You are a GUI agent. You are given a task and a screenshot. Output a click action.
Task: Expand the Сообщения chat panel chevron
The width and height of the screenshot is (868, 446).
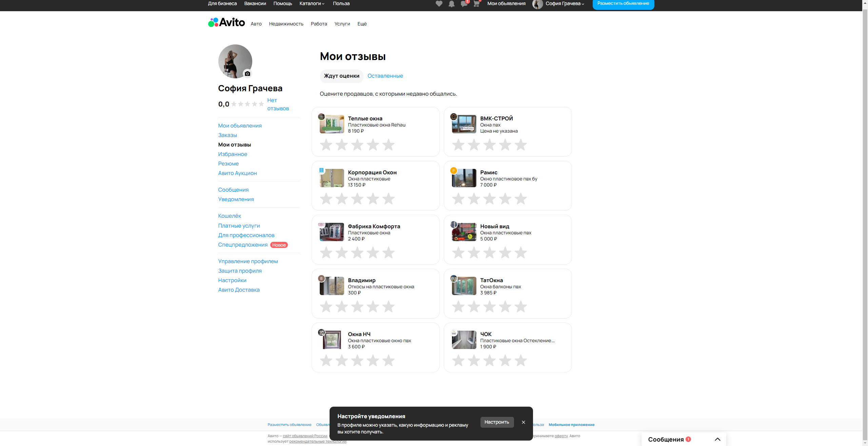(717, 439)
